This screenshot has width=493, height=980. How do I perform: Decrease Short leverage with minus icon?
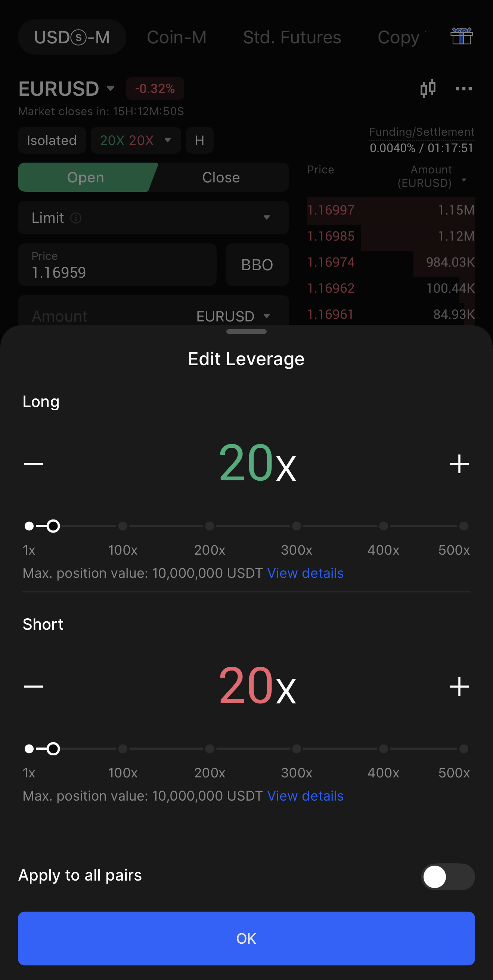click(x=34, y=686)
